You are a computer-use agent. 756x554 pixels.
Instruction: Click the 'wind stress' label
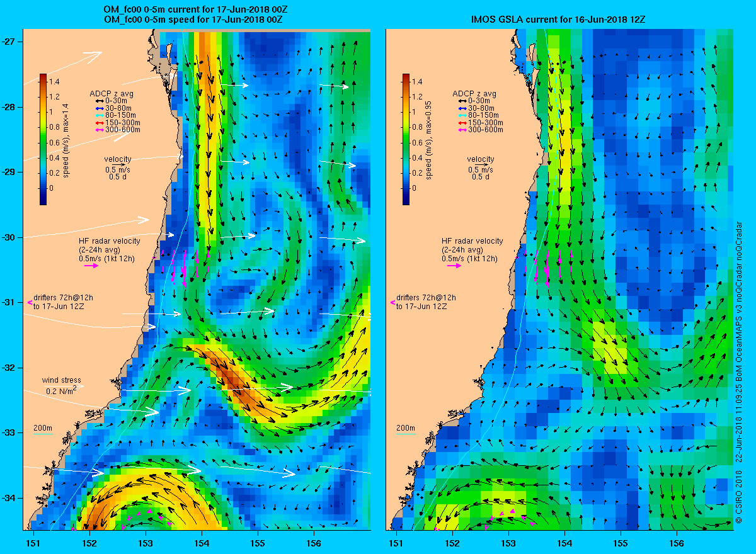[x=62, y=380]
